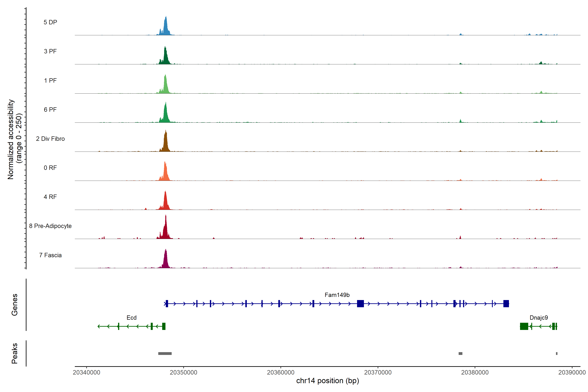Click the last Fam149b exon block
The width and height of the screenshot is (588, 392).
[506, 304]
